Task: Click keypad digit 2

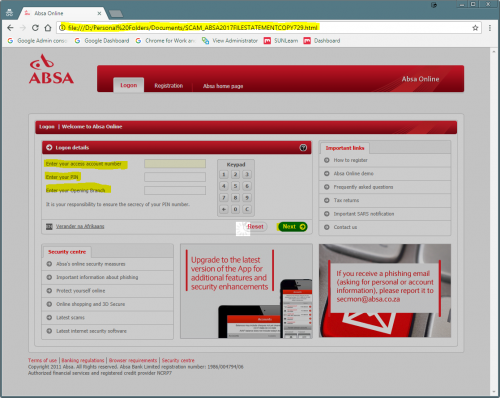Action: [235, 174]
